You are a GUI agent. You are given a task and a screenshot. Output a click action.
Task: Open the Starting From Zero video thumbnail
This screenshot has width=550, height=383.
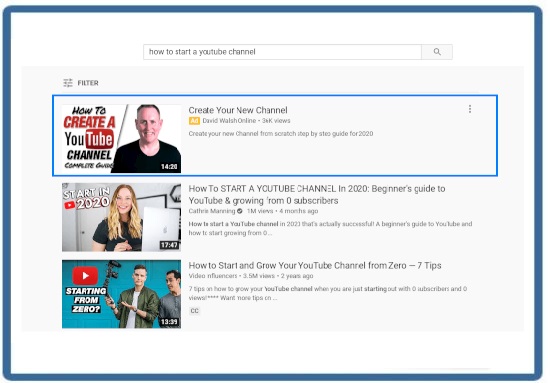121,294
